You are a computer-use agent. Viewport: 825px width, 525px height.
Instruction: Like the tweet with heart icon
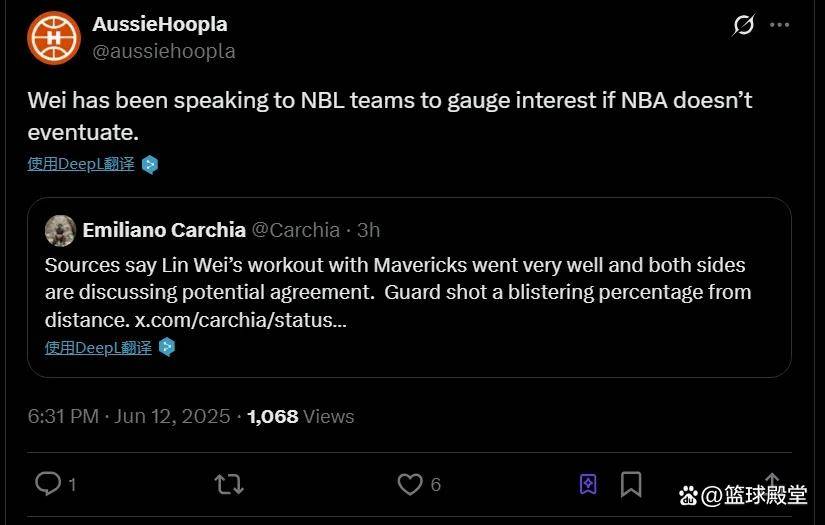pyautogui.click(x=409, y=484)
